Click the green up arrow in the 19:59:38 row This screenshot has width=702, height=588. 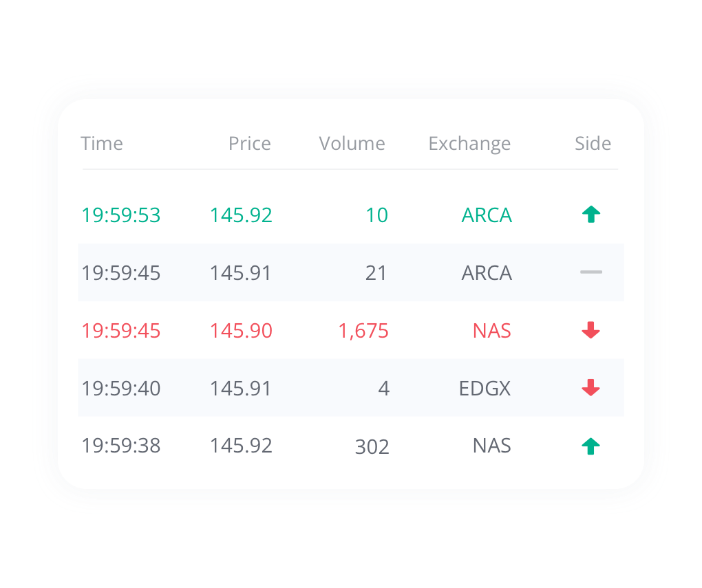591,446
